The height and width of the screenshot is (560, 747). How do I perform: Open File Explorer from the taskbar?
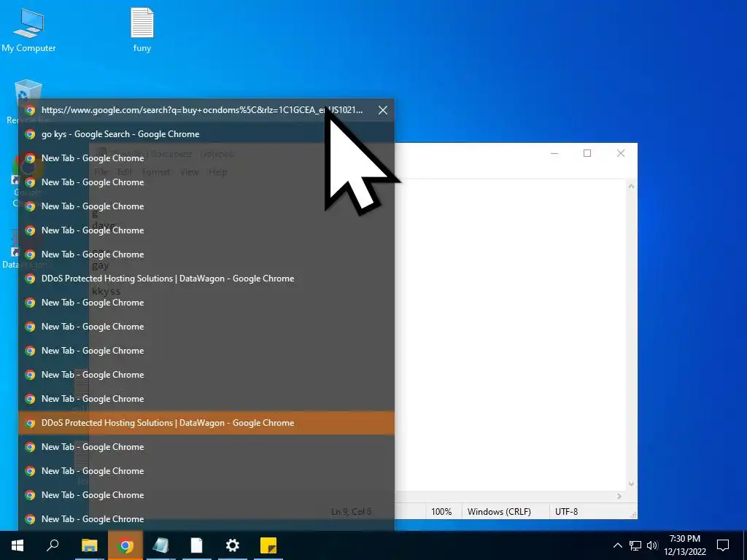[89, 545]
